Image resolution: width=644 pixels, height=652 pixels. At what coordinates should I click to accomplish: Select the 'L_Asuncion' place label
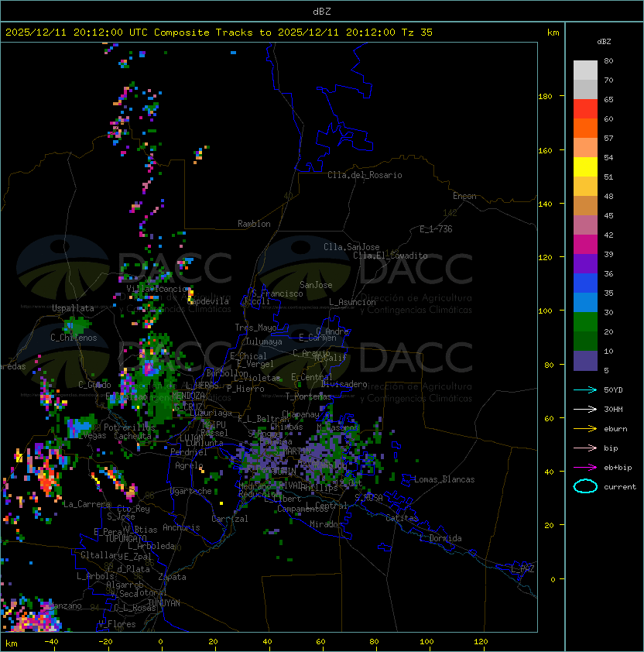352,302
